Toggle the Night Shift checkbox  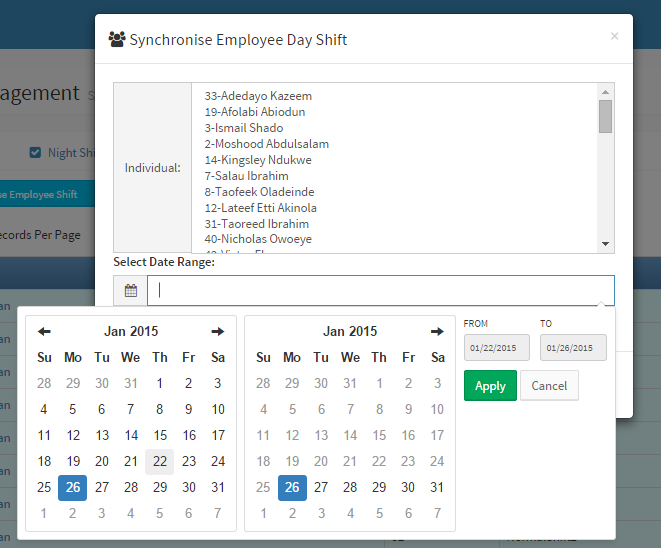click(x=36, y=153)
